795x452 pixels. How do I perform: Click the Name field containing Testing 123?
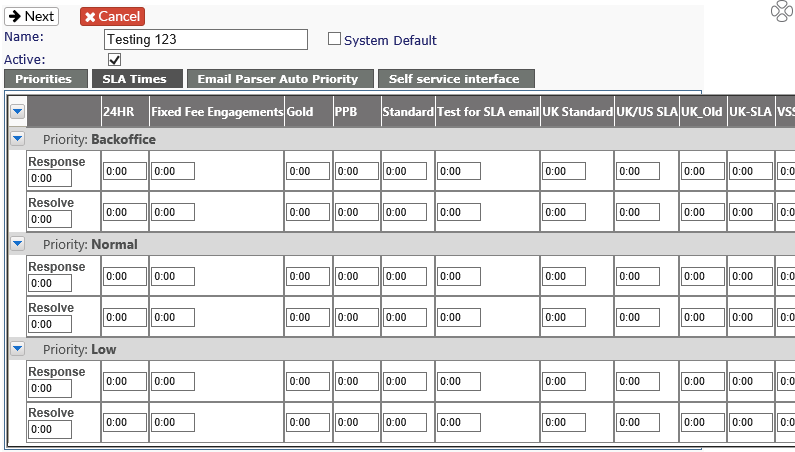pyautogui.click(x=206, y=40)
